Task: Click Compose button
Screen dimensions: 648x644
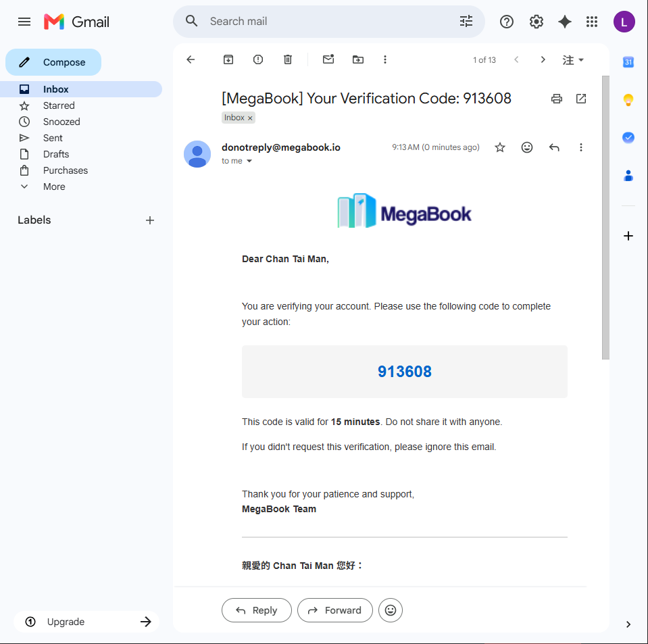Action: coord(53,62)
